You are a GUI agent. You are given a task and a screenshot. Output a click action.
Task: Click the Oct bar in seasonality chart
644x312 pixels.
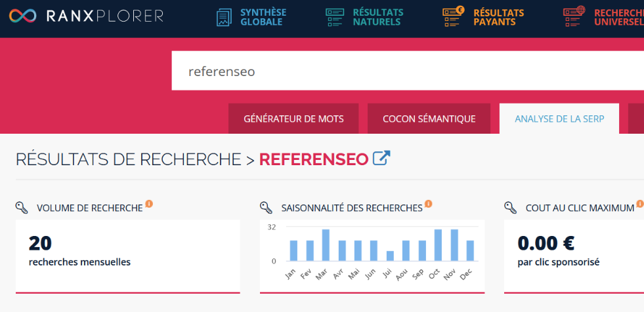pyautogui.click(x=439, y=245)
